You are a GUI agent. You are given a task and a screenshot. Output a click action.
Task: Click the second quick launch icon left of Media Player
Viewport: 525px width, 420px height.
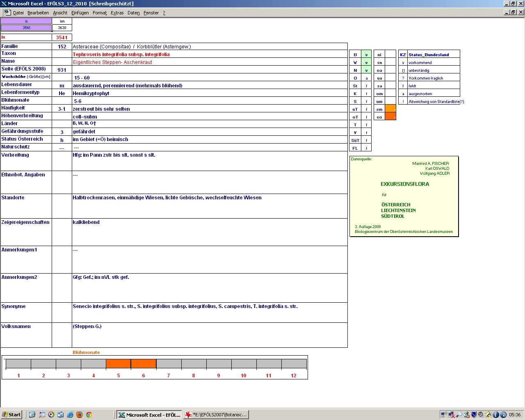click(42, 415)
